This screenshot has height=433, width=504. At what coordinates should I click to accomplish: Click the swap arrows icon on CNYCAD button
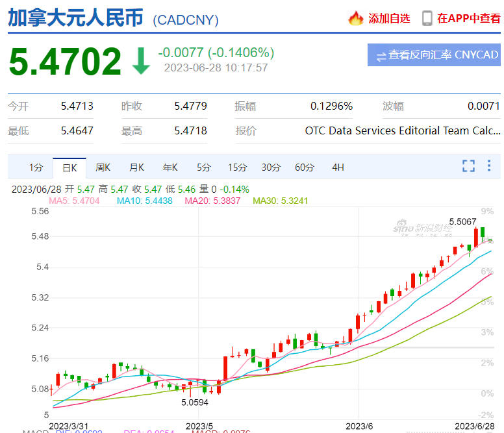[x=381, y=56]
